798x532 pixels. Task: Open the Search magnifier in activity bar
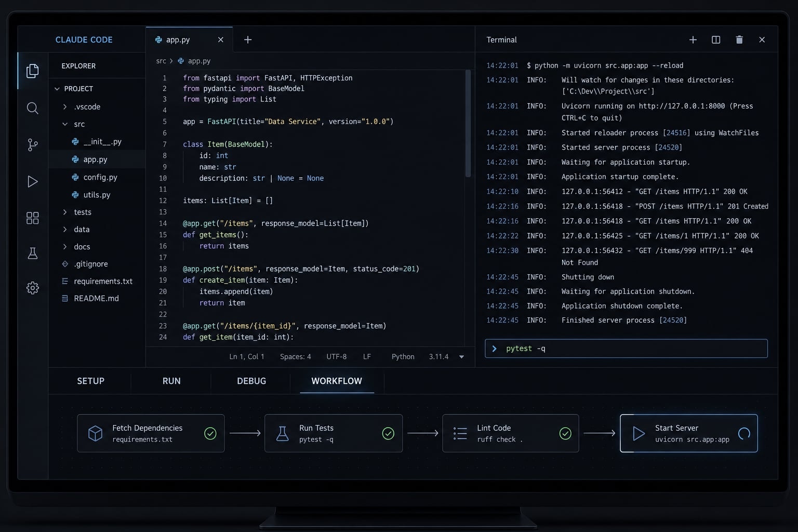(x=32, y=108)
